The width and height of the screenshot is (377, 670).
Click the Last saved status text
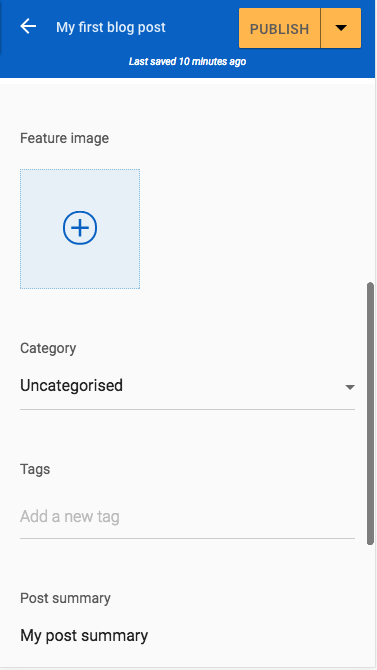click(187, 62)
